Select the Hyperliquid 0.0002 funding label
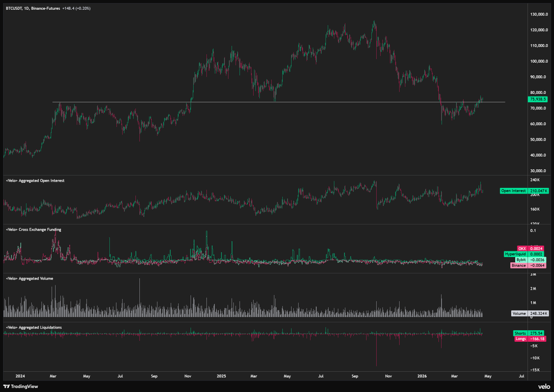Viewport: 554px width, 392px height. click(524, 254)
